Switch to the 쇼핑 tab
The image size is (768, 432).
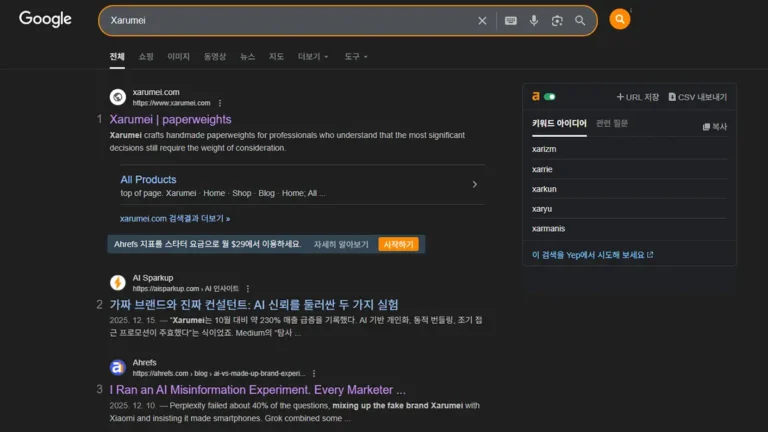tap(146, 57)
